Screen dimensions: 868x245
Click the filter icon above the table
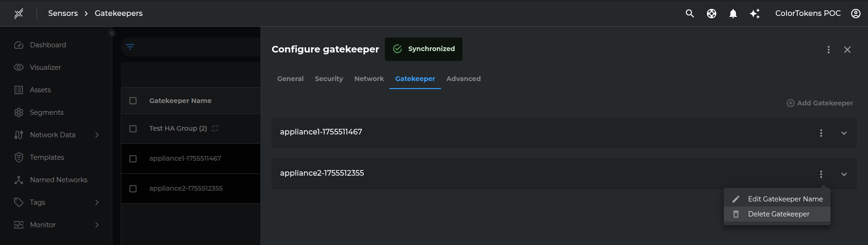(x=130, y=46)
